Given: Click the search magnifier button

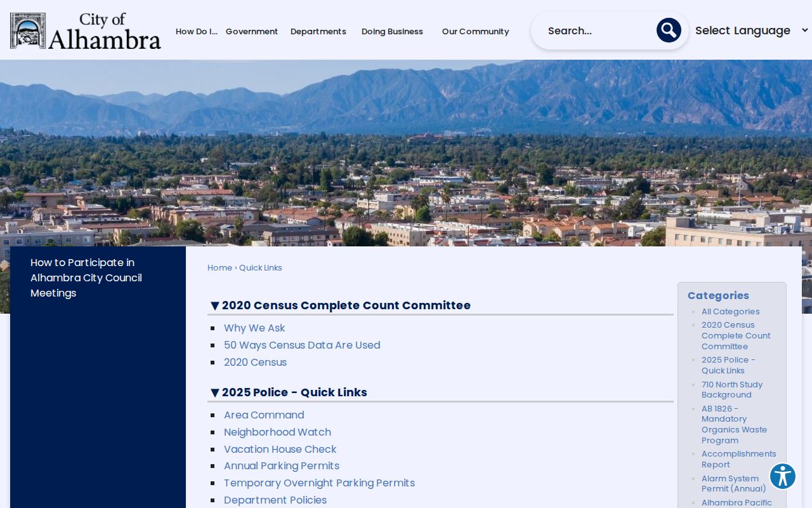Looking at the screenshot, I should (669, 30).
